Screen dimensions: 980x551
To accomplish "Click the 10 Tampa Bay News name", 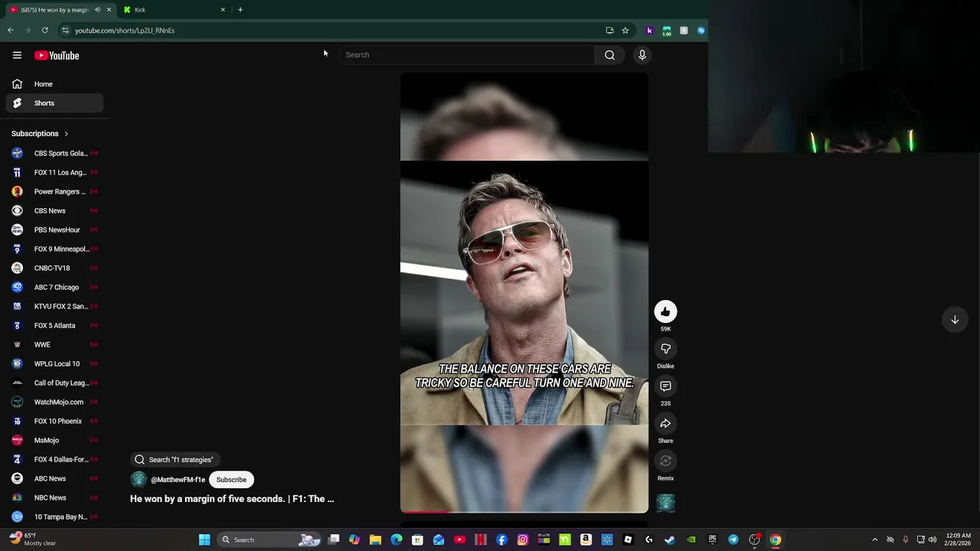I will pos(60,517).
